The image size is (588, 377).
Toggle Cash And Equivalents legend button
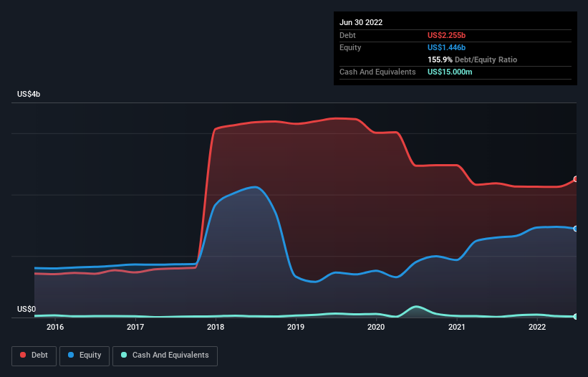(x=165, y=355)
